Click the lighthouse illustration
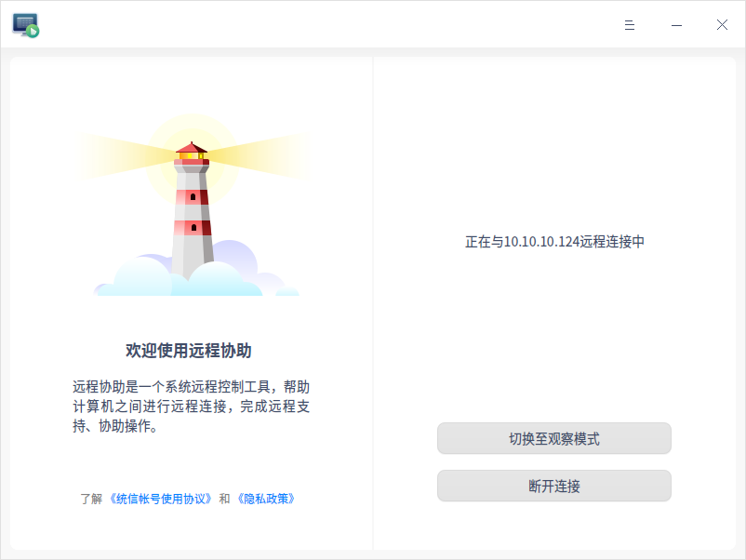Screen dimensions: 746x560 (193, 205)
